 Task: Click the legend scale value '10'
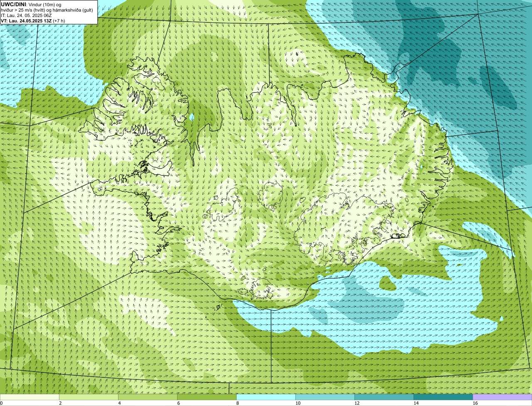[298, 403]
